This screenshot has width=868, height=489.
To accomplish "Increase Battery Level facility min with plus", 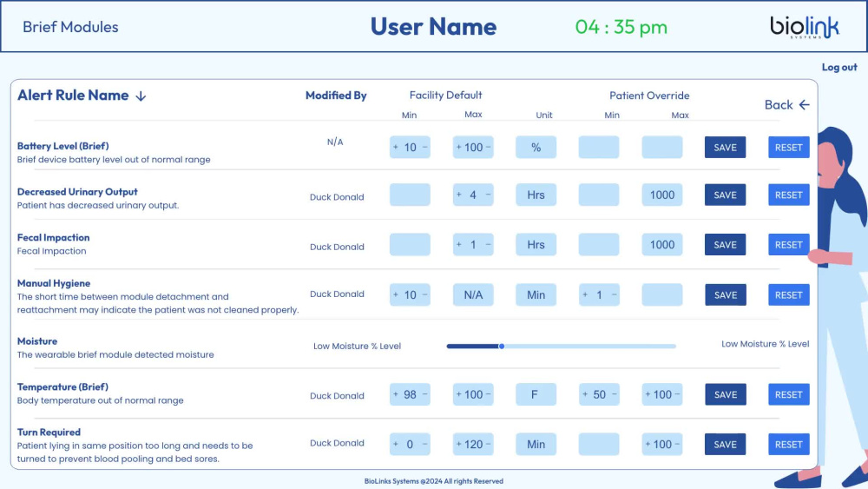I will pos(395,148).
